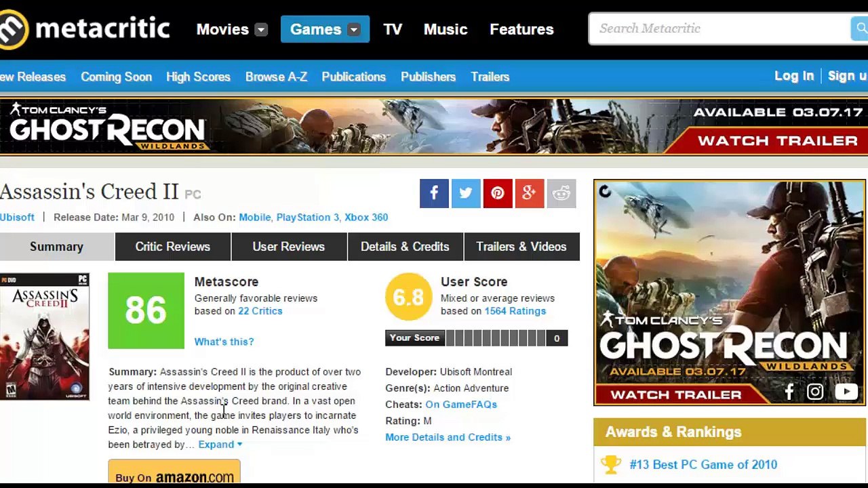The width and height of the screenshot is (868, 488).
Task: Go to the TV section
Action: [393, 29]
